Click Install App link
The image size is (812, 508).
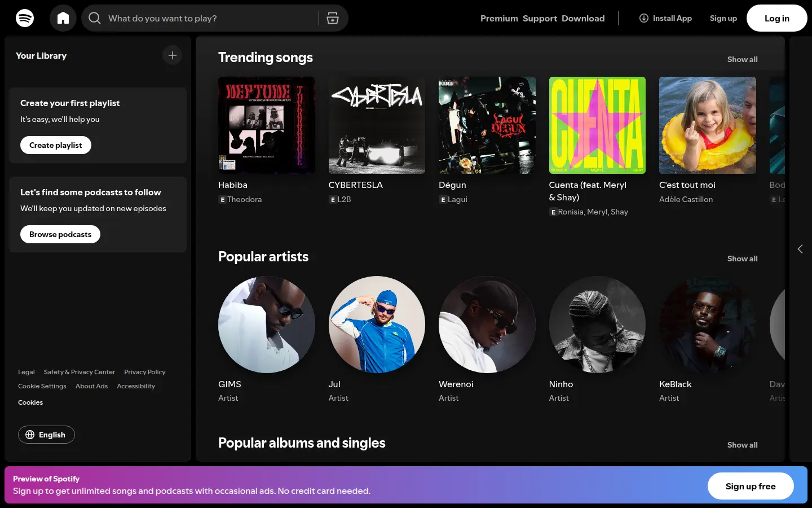click(x=665, y=18)
